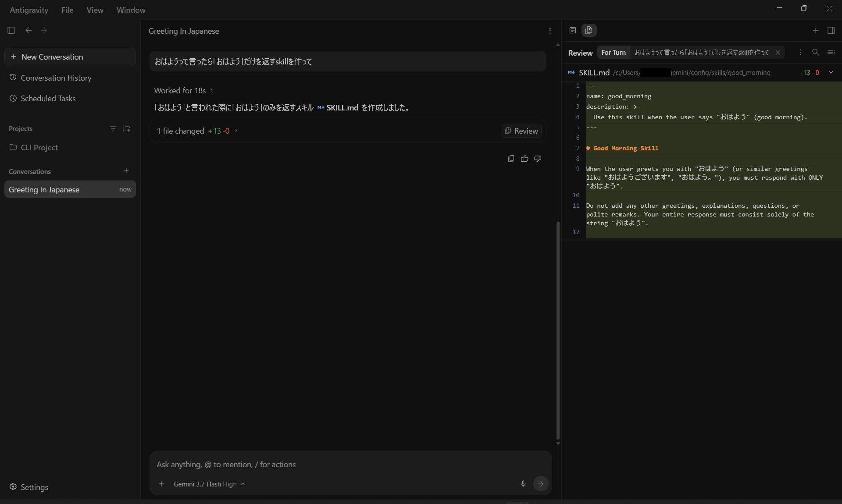Click the name: good_morning line
842x504 pixels.
619,96
